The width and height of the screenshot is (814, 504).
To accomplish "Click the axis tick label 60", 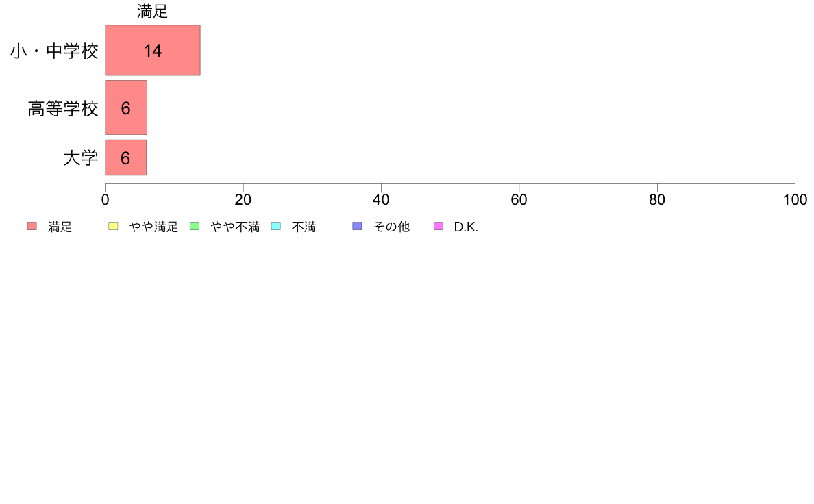I will tap(519, 200).
